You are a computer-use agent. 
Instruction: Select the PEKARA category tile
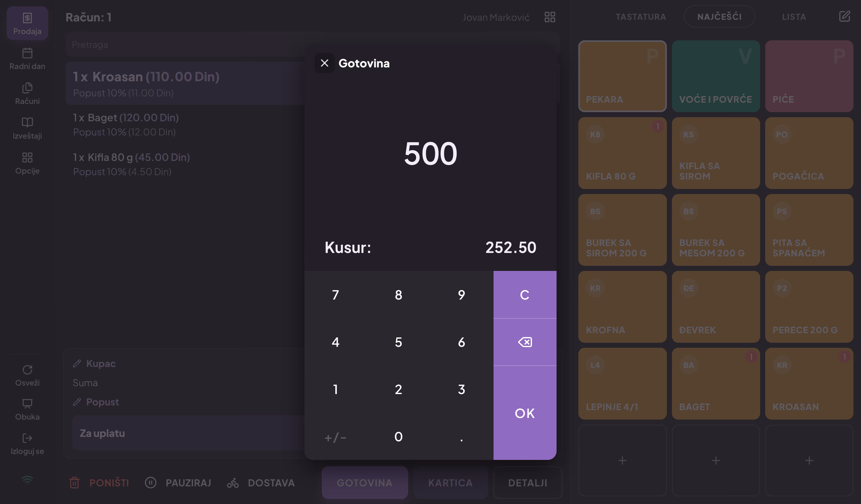(x=622, y=76)
